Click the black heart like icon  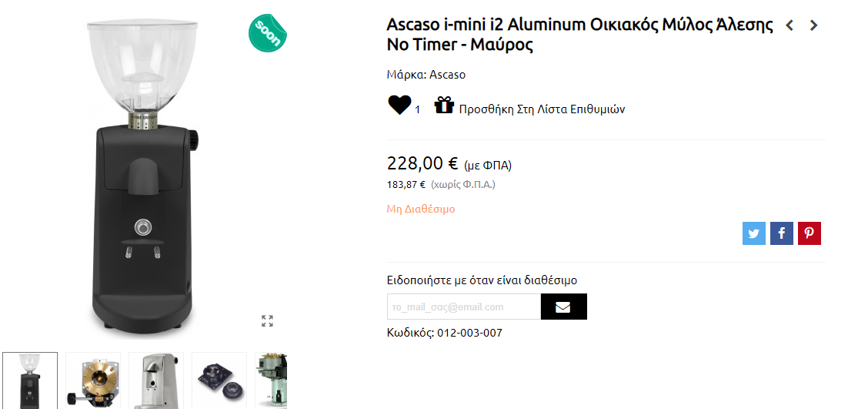point(399,105)
